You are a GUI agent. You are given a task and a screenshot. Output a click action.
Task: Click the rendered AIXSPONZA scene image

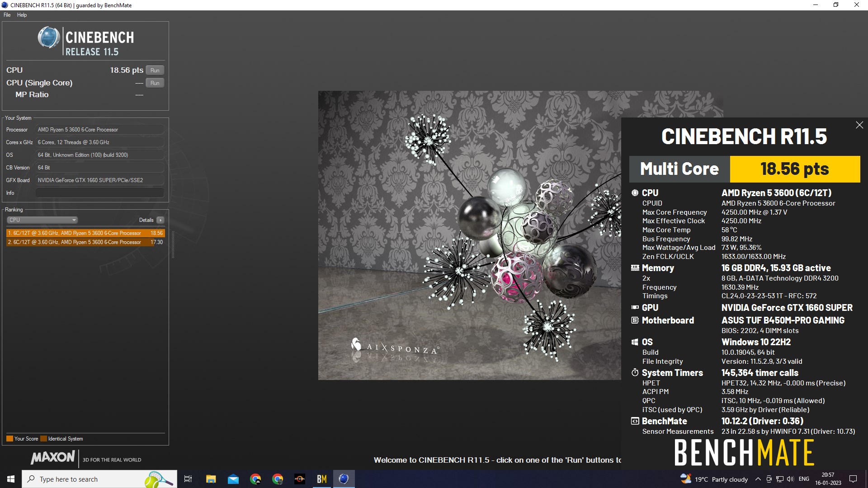pos(469,235)
